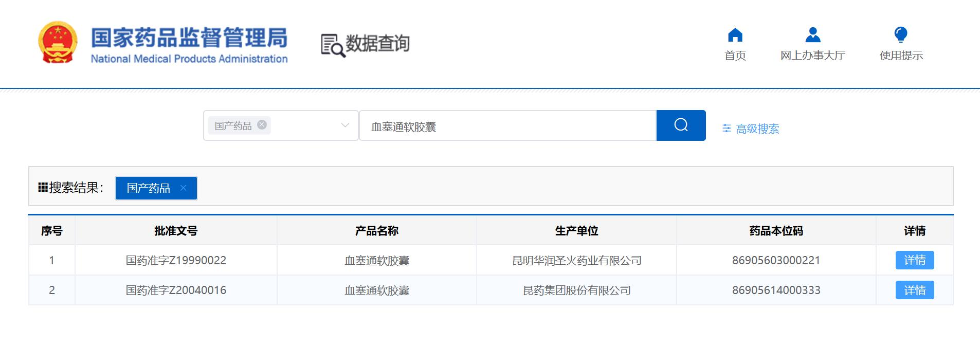Open 详情 for 国药准字Z19990022

pyautogui.click(x=915, y=260)
